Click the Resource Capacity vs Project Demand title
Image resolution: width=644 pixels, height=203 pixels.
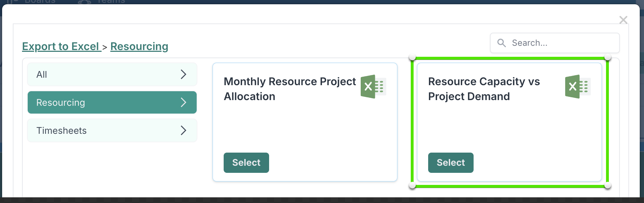(x=484, y=89)
